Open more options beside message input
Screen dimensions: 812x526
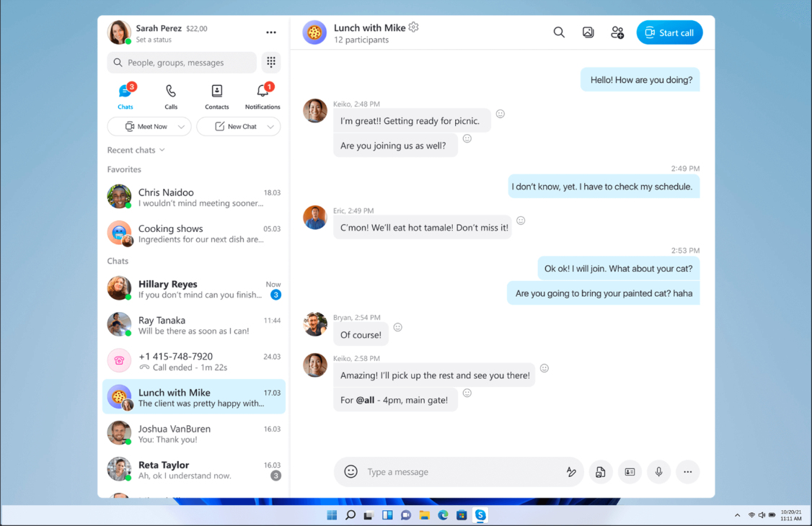(687, 472)
